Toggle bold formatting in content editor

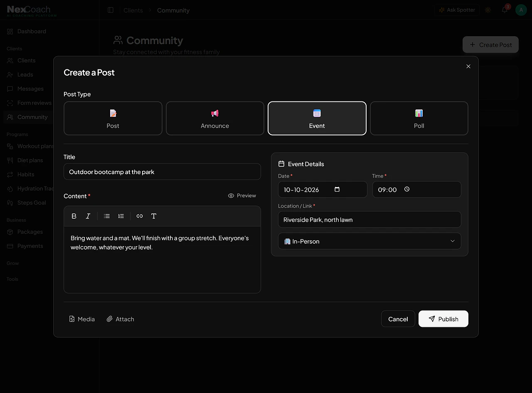[x=74, y=216]
